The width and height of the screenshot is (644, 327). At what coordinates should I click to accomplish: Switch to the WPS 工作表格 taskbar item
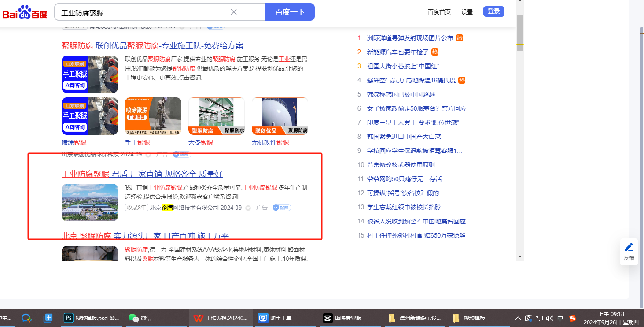click(x=221, y=318)
